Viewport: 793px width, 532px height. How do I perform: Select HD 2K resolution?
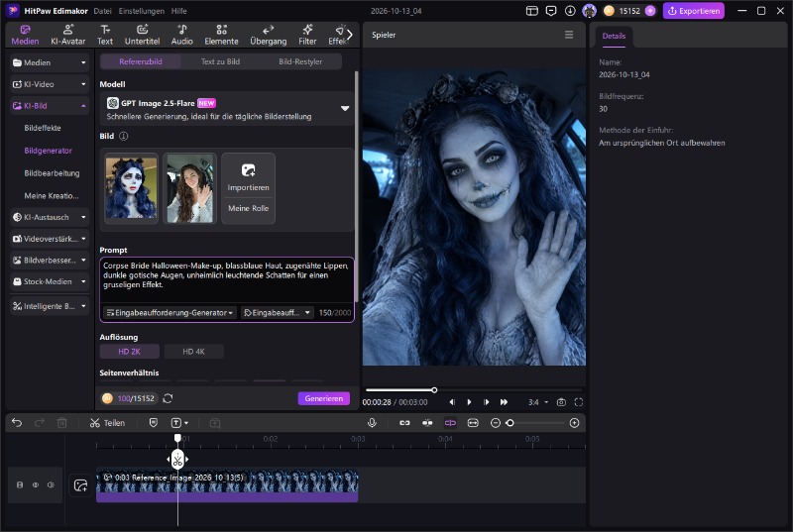click(x=130, y=352)
